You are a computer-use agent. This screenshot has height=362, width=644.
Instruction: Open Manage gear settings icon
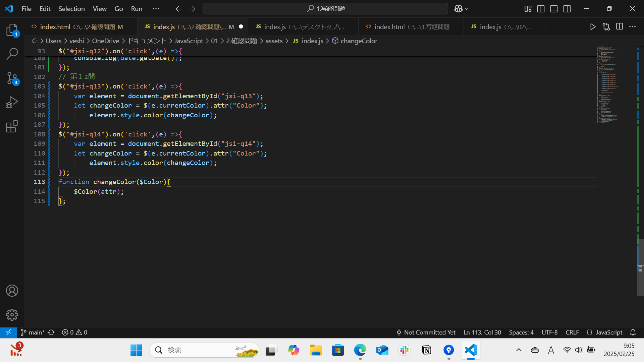pos(12,314)
